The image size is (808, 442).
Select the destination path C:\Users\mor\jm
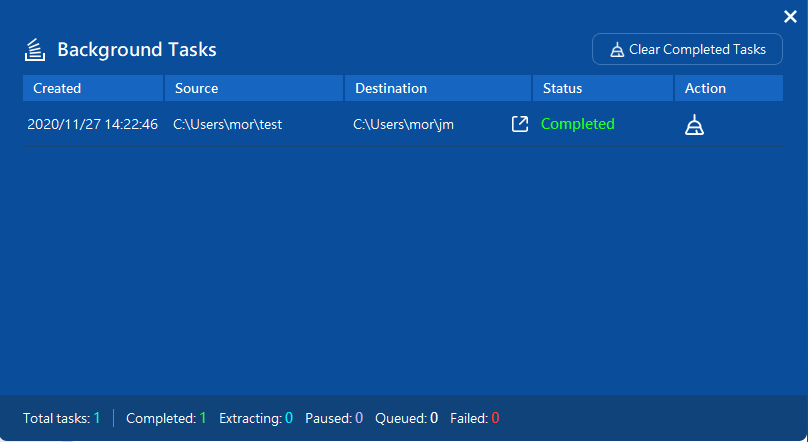click(x=403, y=124)
